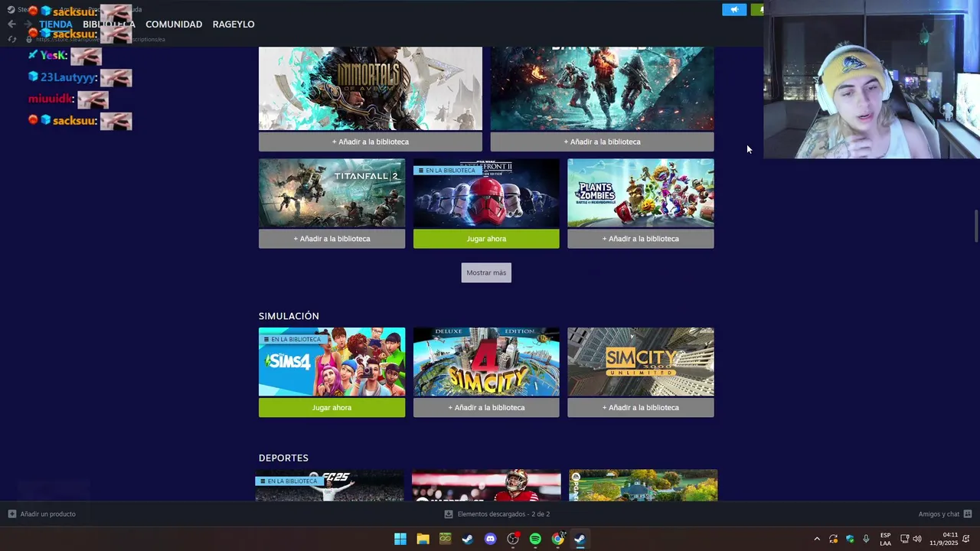980x551 pixels.
Task: Click the sync update tray icon
Action: [x=833, y=539]
